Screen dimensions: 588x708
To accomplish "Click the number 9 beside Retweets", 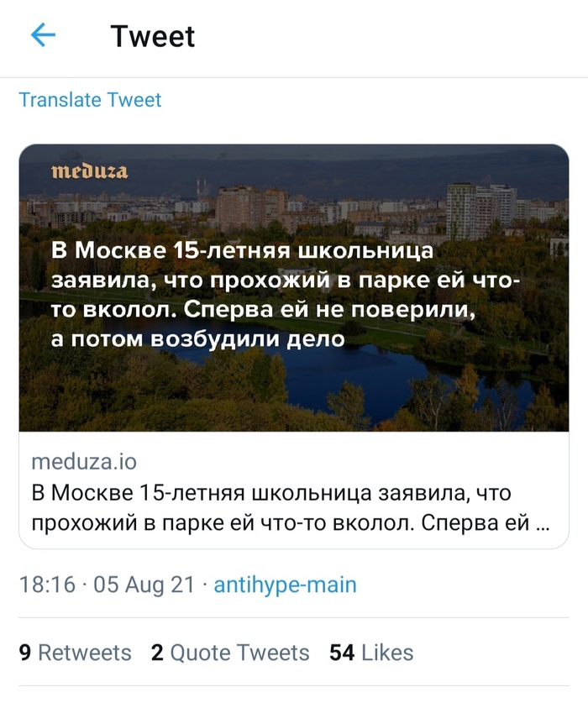I will pos(25,653).
